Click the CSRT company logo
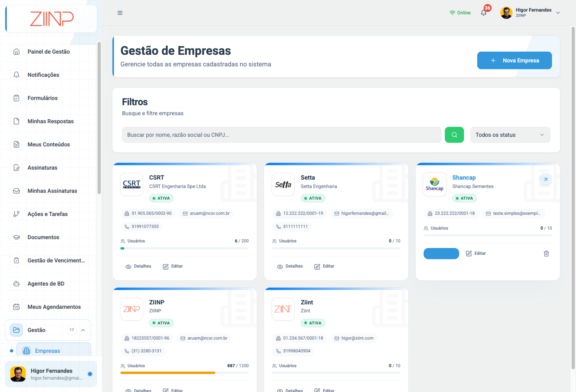Viewport: 576px width, 392px height. pyautogui.click(x=132, y=184)
